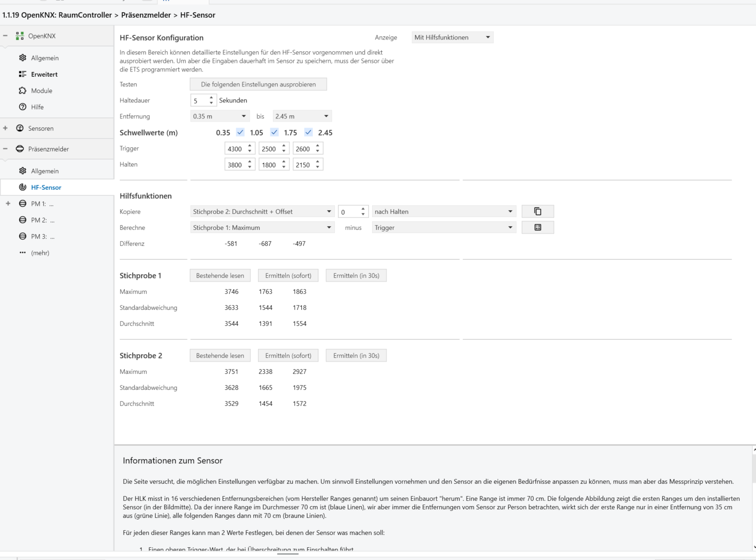The image size is (756, 560).
Task: Open the Anzeige dropdown 'Mit Hilfsfunktionen'
Action: pos(452,37)
